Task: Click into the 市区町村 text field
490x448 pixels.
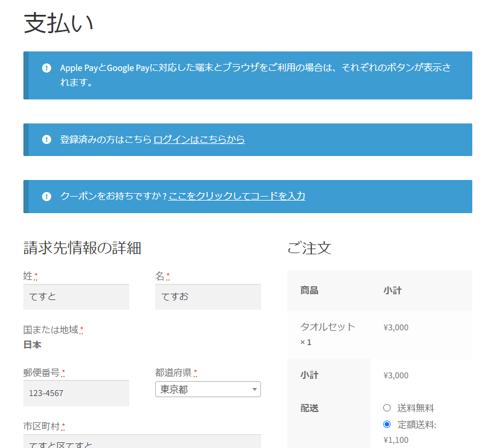Action: click(142, 442)
